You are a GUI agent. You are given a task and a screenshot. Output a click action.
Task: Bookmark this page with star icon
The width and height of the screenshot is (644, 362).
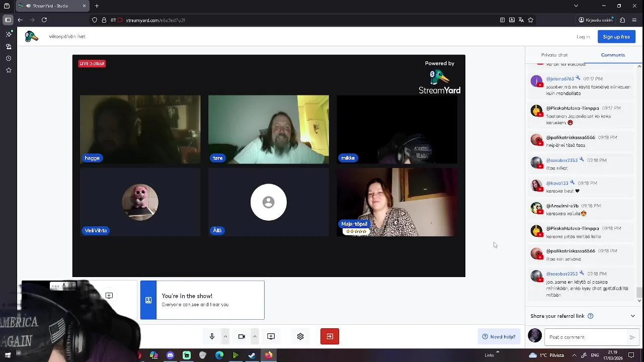pos(530,20)
